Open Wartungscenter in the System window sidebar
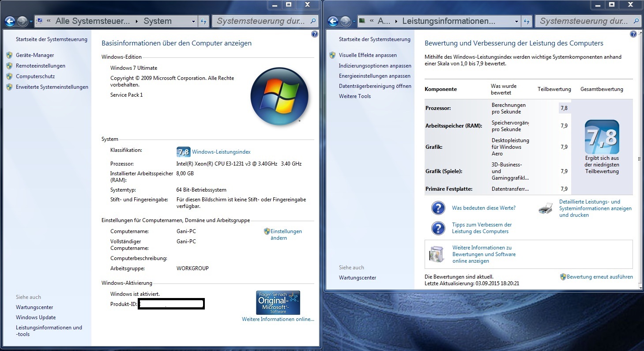This screenshot has width=644, height=351. click(x=34, y=307)
